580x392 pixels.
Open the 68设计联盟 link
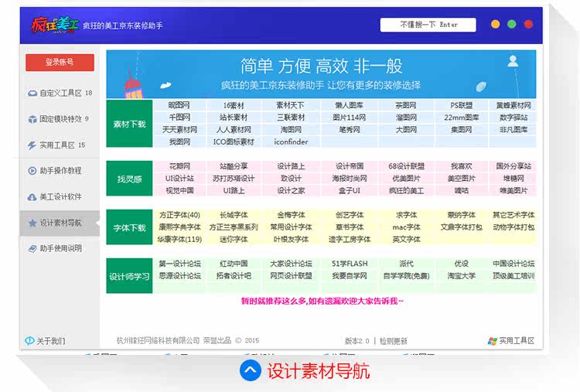406,166
